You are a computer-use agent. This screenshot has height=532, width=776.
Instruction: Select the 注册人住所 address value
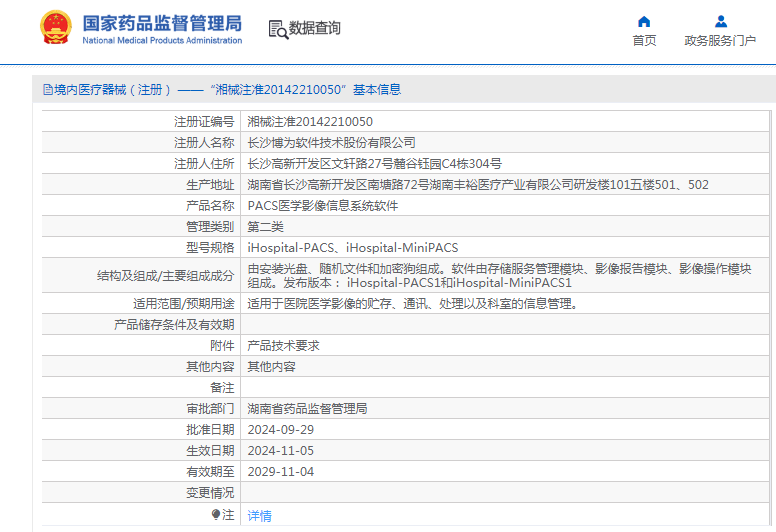pos(374,164)
